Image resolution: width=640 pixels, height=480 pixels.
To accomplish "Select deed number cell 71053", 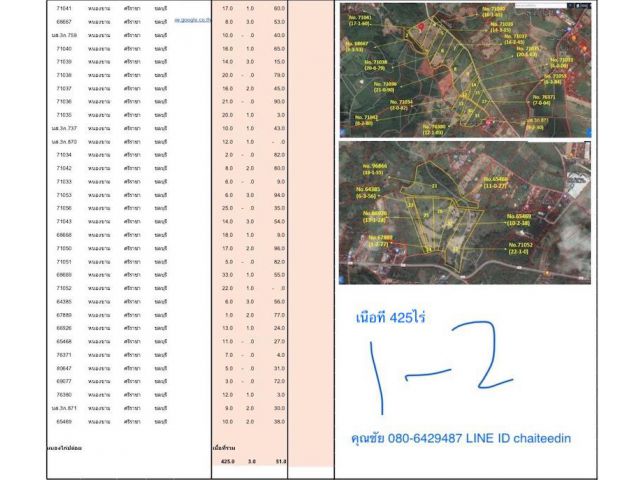I will pyautogui.click(x=64, y=195).
